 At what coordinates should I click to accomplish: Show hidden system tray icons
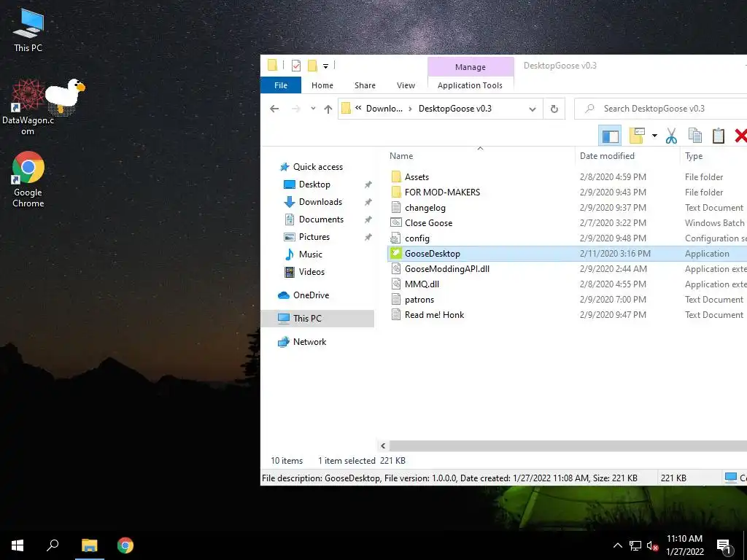(617, 545)
